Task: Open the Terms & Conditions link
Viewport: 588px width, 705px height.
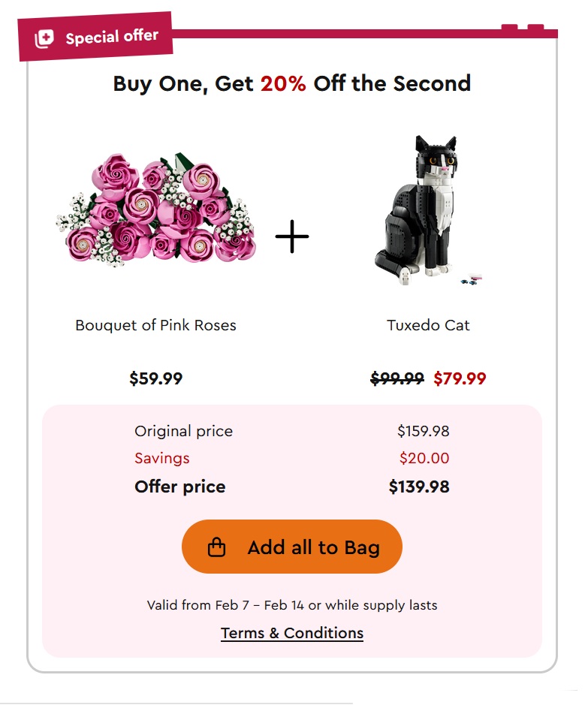Action: (x=292, y=633)
